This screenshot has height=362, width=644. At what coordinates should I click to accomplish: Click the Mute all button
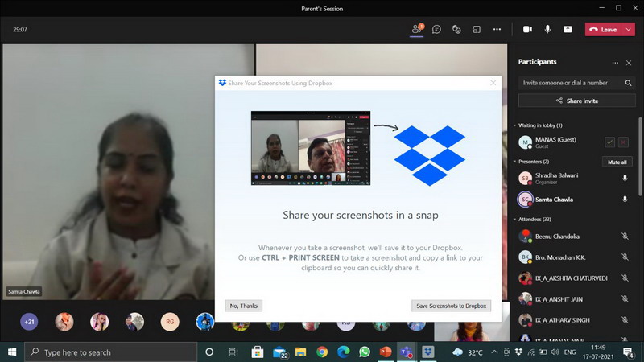[x=617, y=162]
